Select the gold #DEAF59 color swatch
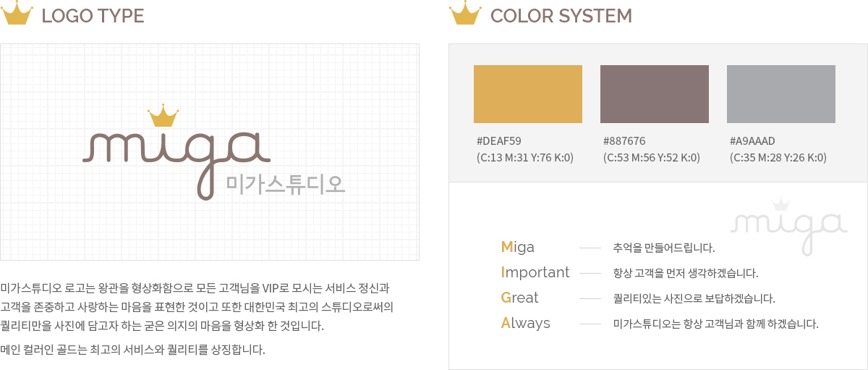 pyautogui.click(x=528, y=94)
